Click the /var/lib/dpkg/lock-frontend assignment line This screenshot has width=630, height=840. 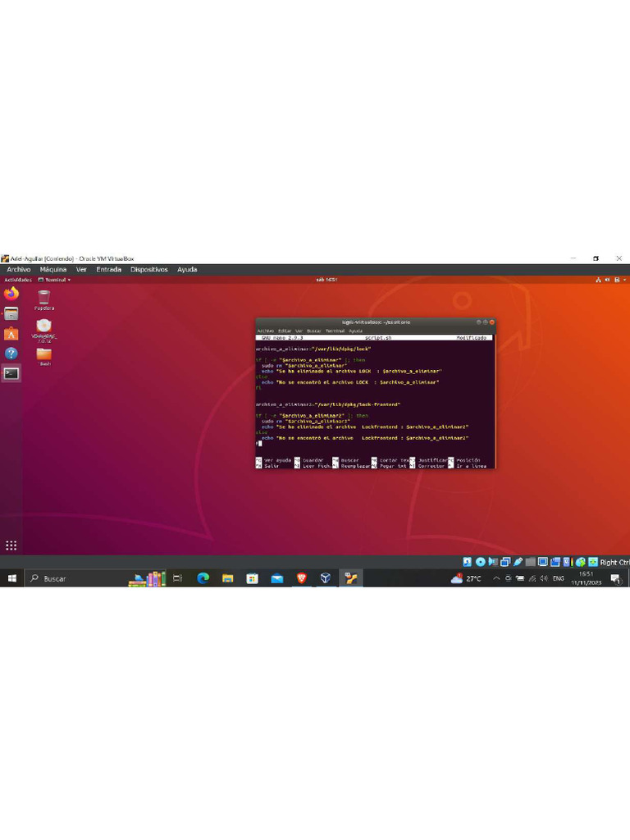[x=328, y=404]
